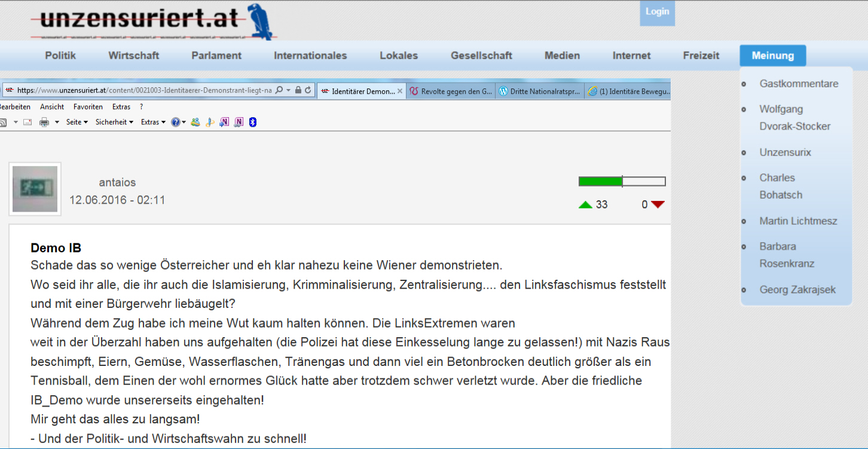Click antaios user avatar thumbnail
Image resolution: width=868 pixels, height=449 pixels.
(x=35, y=189)
